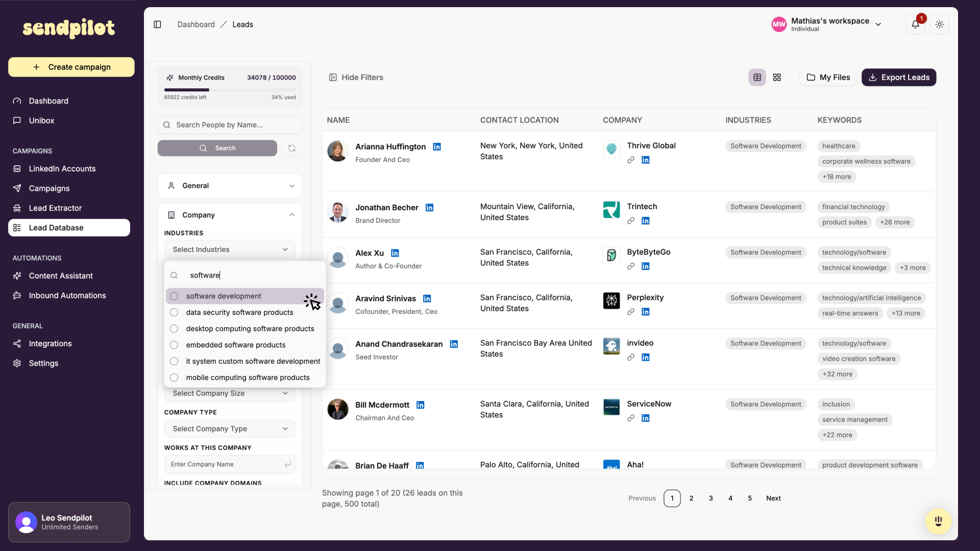Expand the General filter section
This screenshot has width=980, height=551.
(x=230, y=186)
